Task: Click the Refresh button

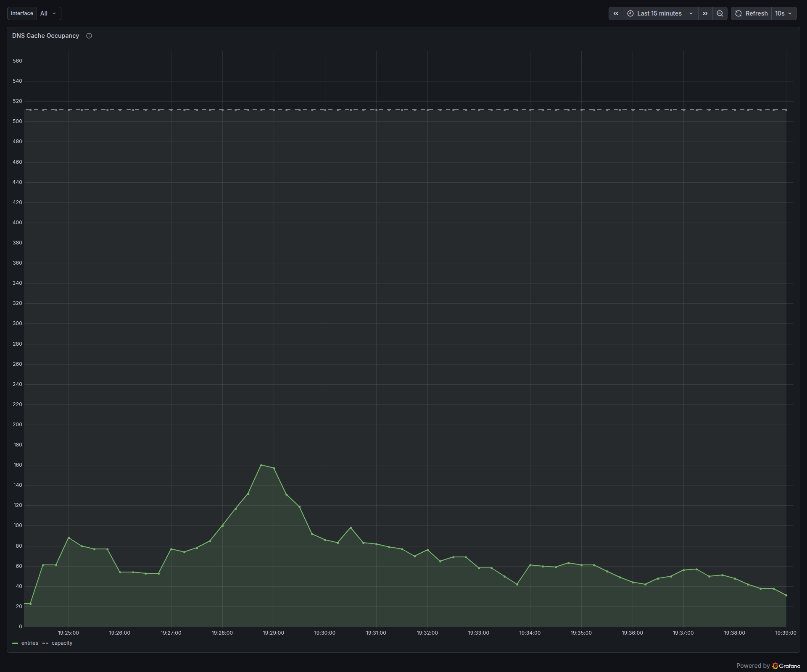Action: [756, 13]
